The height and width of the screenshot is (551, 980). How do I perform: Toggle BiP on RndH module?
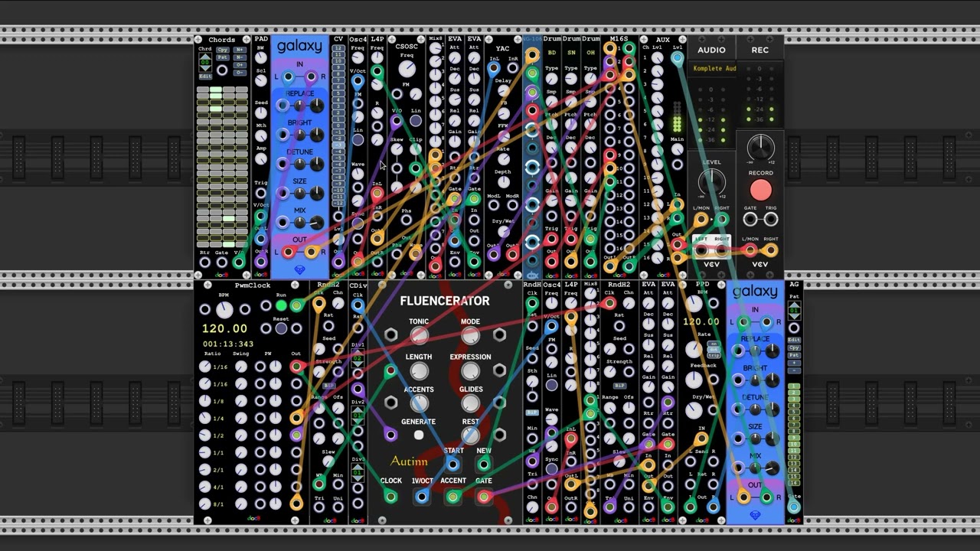532,413
